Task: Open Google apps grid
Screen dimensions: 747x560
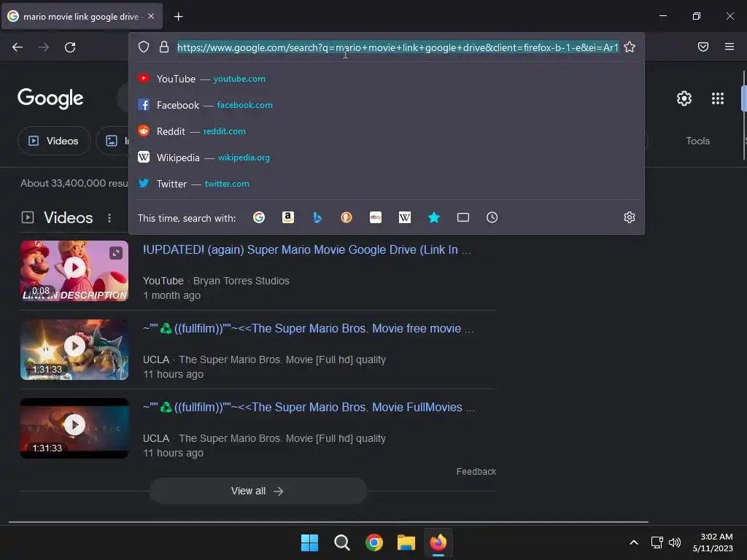Action: tap(718, 98)
